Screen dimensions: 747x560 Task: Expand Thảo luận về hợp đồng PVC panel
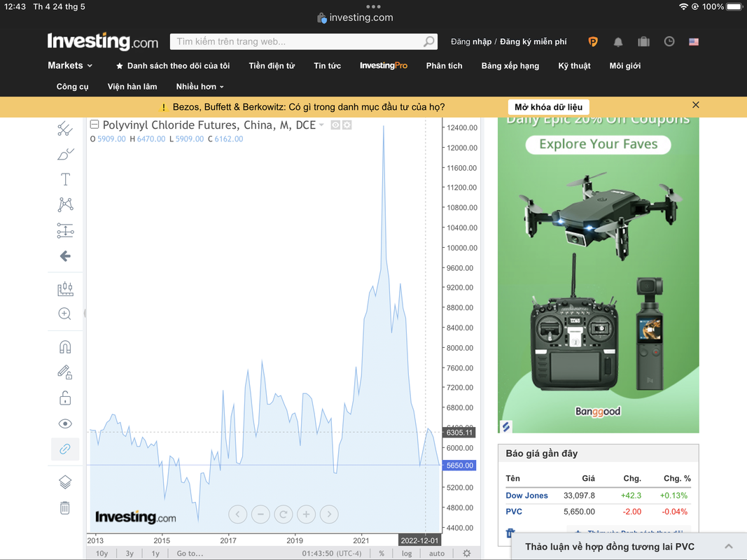coord(629,547)
